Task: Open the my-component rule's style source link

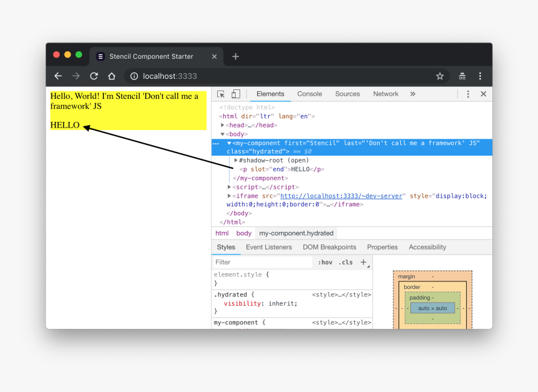Action: coord(342,323)
